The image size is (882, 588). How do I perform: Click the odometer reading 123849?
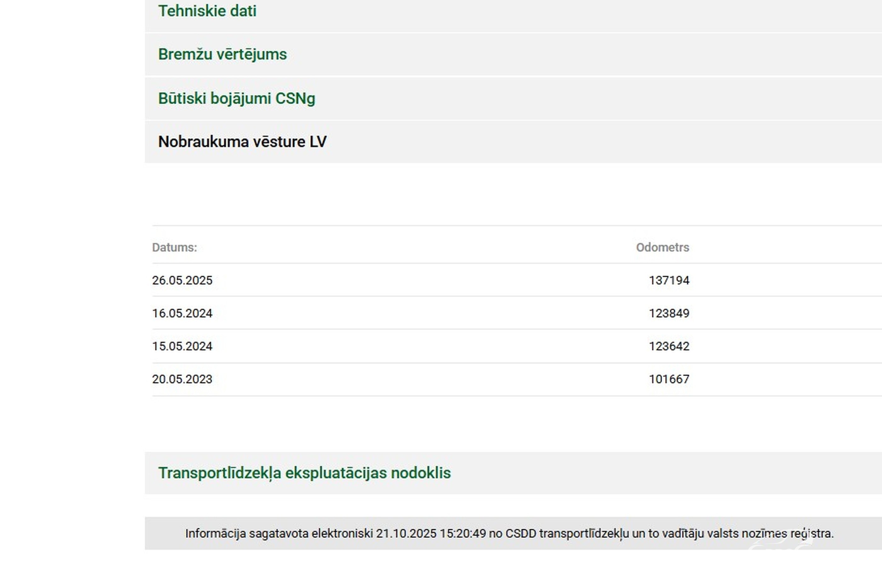669,313
